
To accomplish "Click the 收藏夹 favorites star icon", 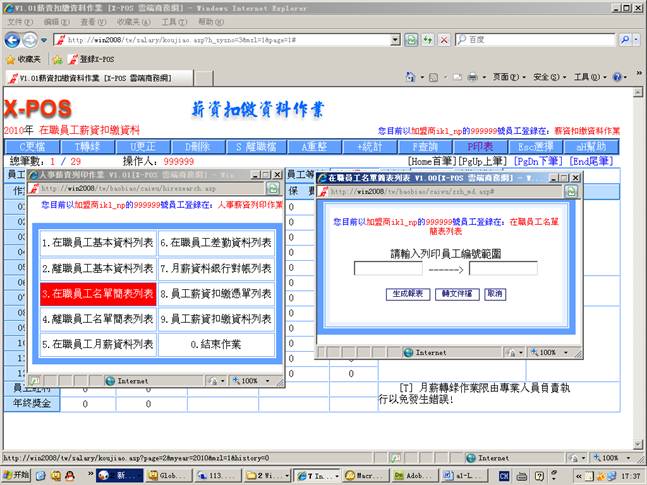I will point(10,59).
